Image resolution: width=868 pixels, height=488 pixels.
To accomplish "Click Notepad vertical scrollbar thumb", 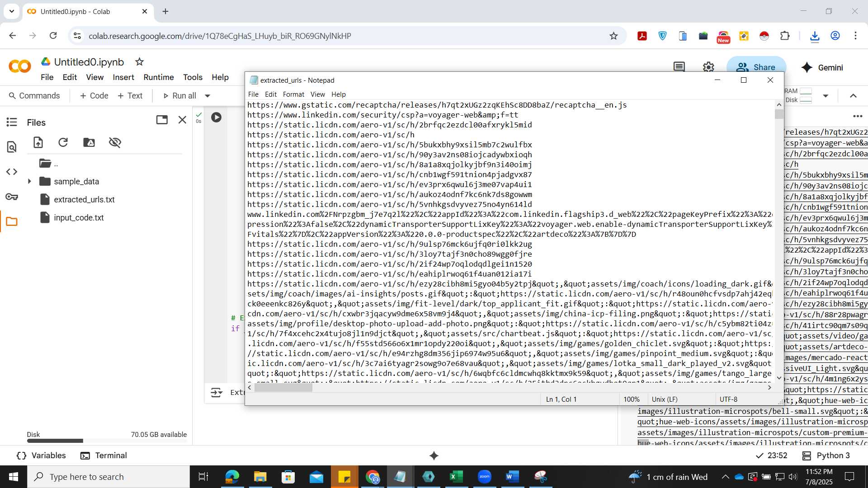I will pos(779,114).
